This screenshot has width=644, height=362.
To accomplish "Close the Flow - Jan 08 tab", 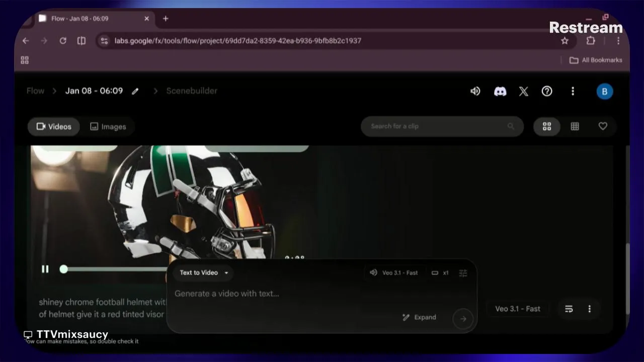I will [x=146, y=19].
